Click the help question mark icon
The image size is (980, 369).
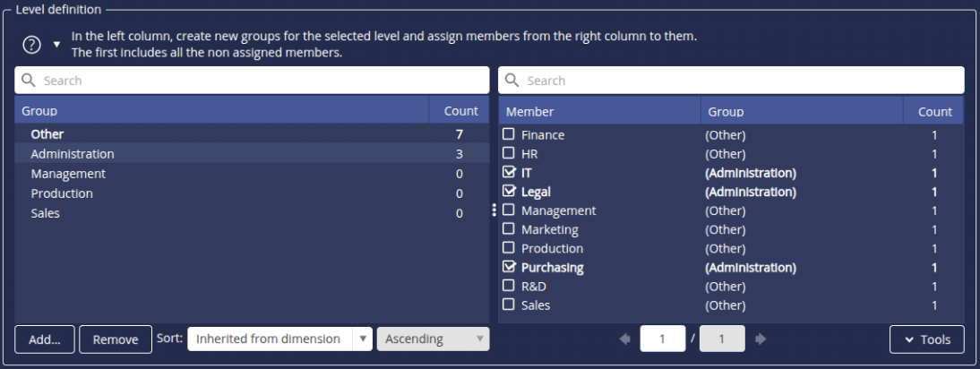pyautogui.click(x=32, y=45)
